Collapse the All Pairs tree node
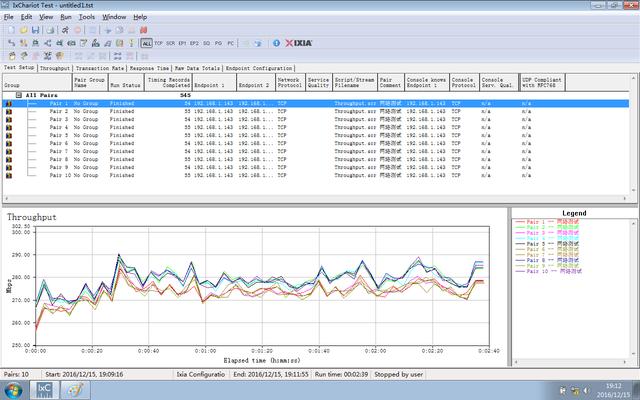 pos(21,96)
